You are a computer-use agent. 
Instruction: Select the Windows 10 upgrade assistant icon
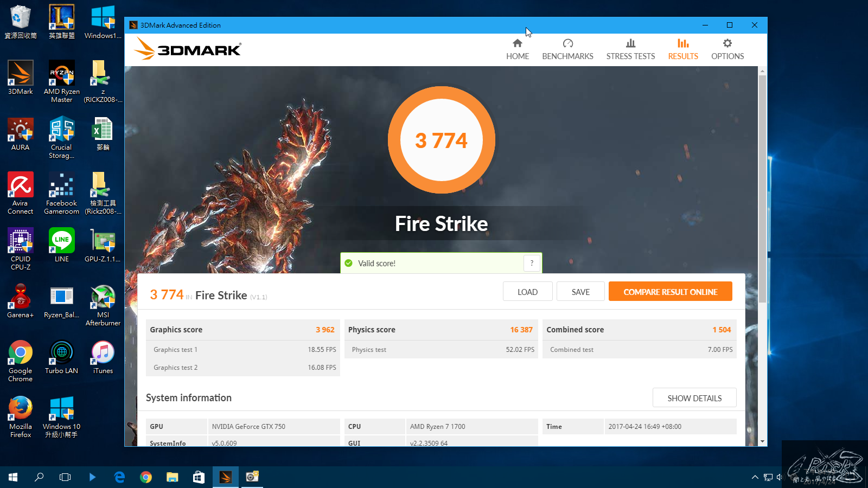[62, 417]
